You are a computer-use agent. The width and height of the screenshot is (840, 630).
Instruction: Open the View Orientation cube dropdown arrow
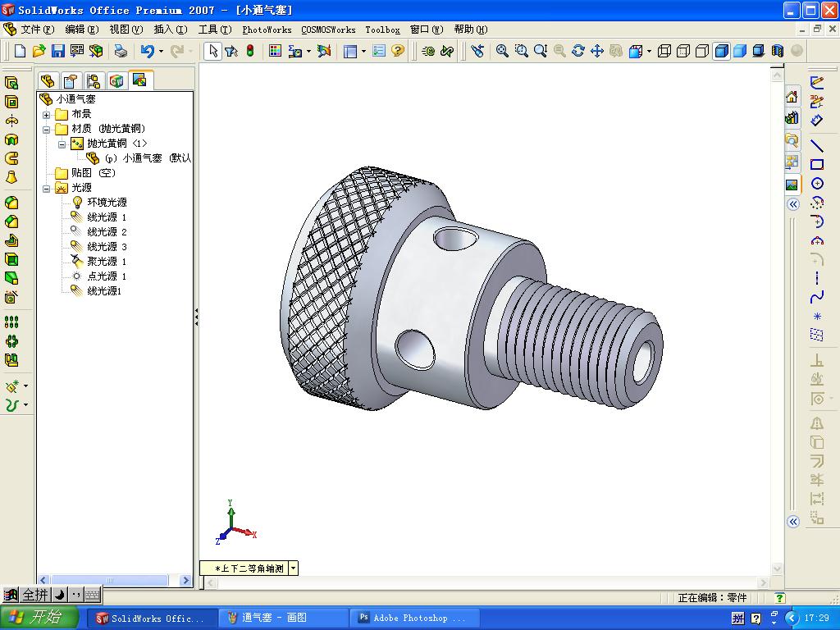tap(649, 52)
